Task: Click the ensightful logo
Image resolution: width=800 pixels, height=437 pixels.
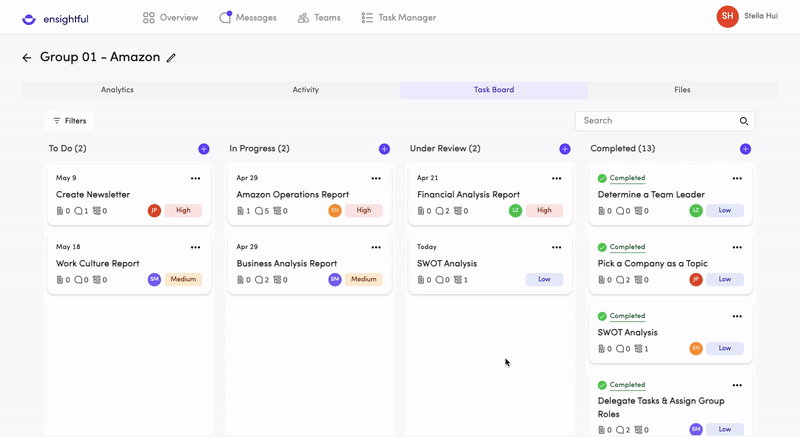Action: pos(56,18)
